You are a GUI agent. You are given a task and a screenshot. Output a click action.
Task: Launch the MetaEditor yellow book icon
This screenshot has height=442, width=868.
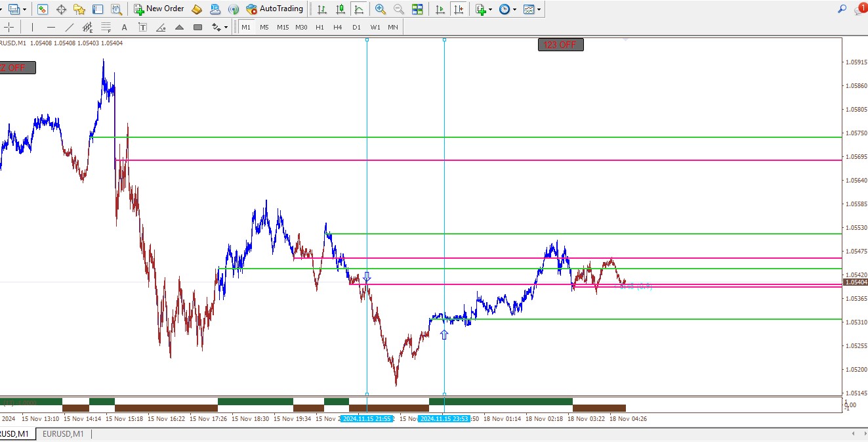pyautogui.click(x=197, y=9)
